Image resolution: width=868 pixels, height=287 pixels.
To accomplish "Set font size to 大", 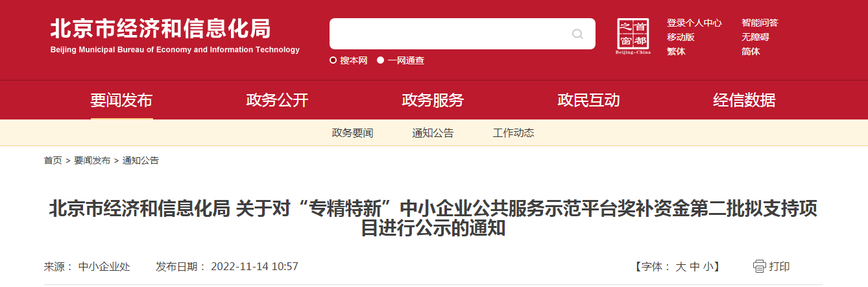I will tap(681, 266).
